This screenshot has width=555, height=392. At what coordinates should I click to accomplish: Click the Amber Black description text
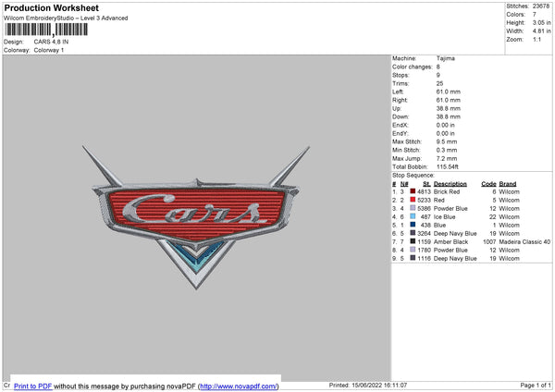[x=451, y=241]
